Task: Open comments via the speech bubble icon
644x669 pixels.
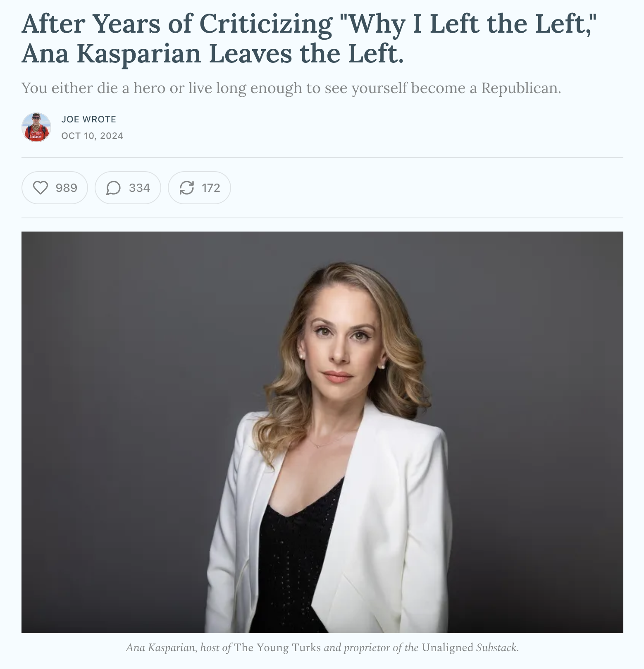Action: tap(113, 188)
